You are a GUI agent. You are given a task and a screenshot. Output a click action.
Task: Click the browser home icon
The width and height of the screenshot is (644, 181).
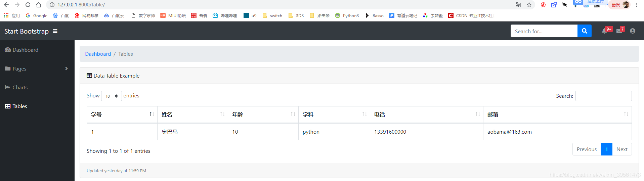pos(39,5)
